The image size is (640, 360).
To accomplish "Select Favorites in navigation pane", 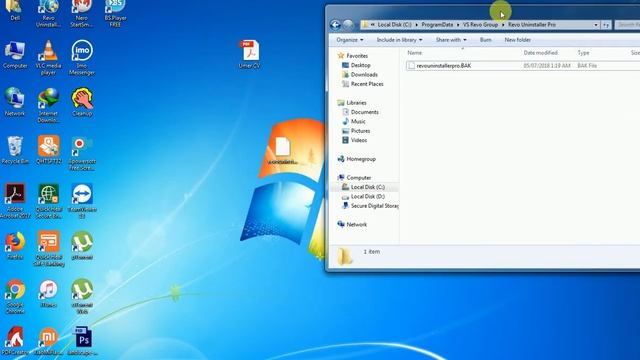I will (x=357, y=56).
